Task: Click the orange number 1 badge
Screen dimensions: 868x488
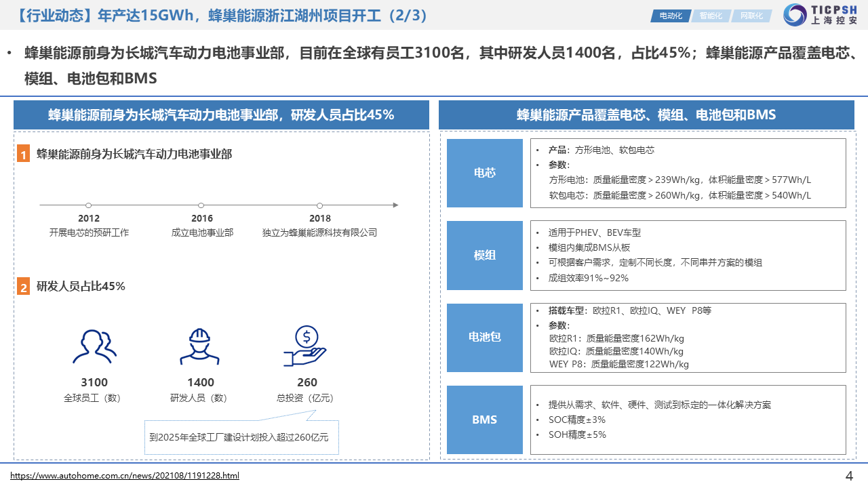Action: [24, 155]
